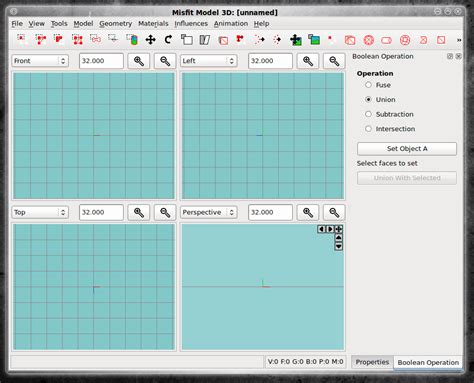The image size is (474, 383).
Task: Zoom out the Left viewport
Action: click(x=334, y=61)
